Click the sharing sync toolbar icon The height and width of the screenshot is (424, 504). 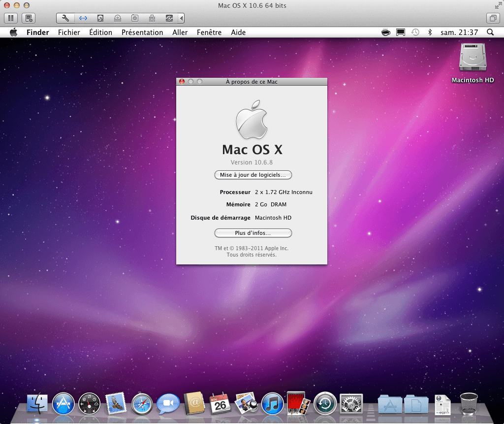click(x=169, y=18)
